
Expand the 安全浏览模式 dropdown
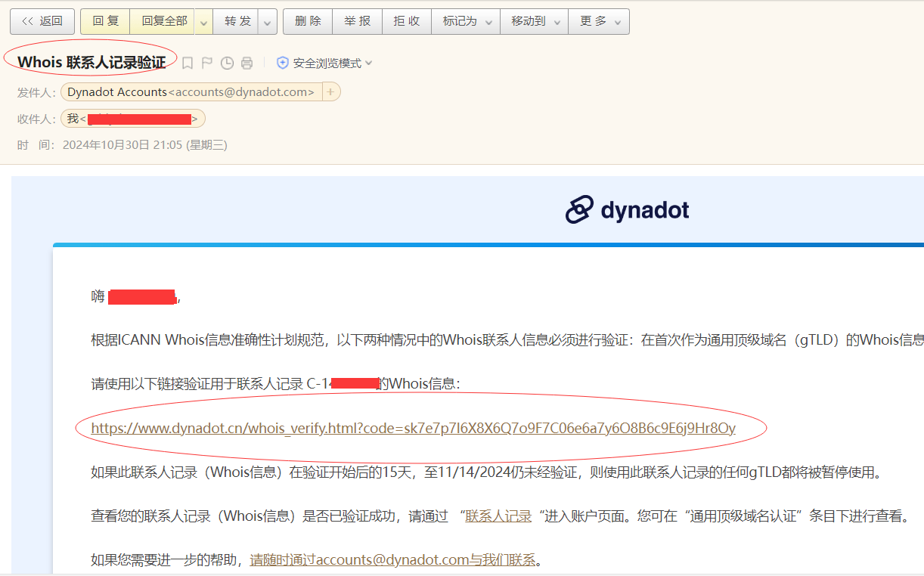click(x=333, y=63)
